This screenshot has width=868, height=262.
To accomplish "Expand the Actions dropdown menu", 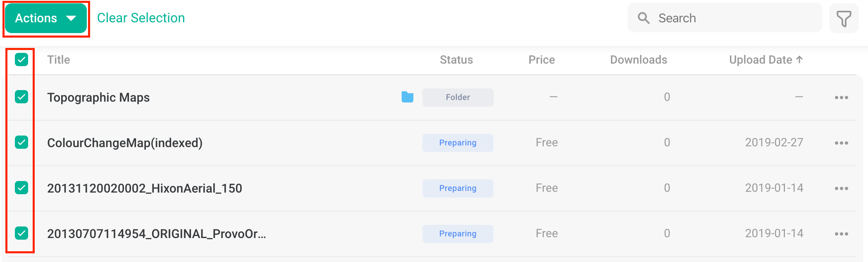I will pos(46,18).
